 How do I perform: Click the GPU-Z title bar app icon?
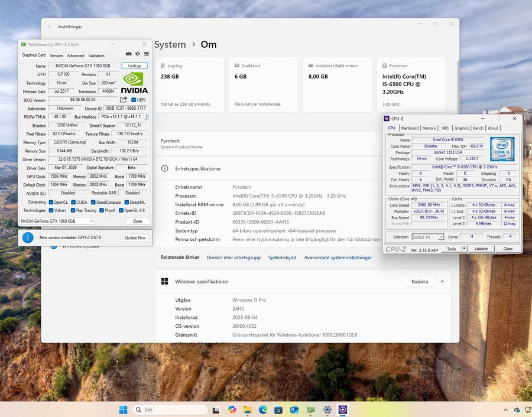click(x=24, y=44)
